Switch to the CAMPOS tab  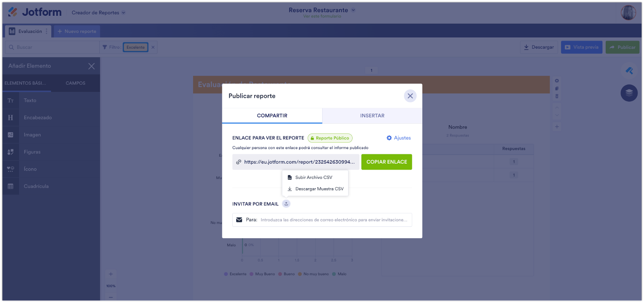76,83
